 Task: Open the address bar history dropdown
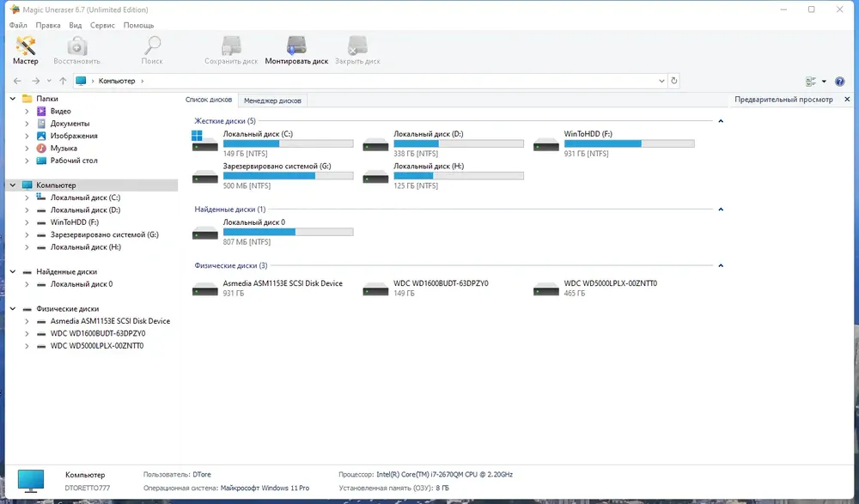click(x=661, y=81)
